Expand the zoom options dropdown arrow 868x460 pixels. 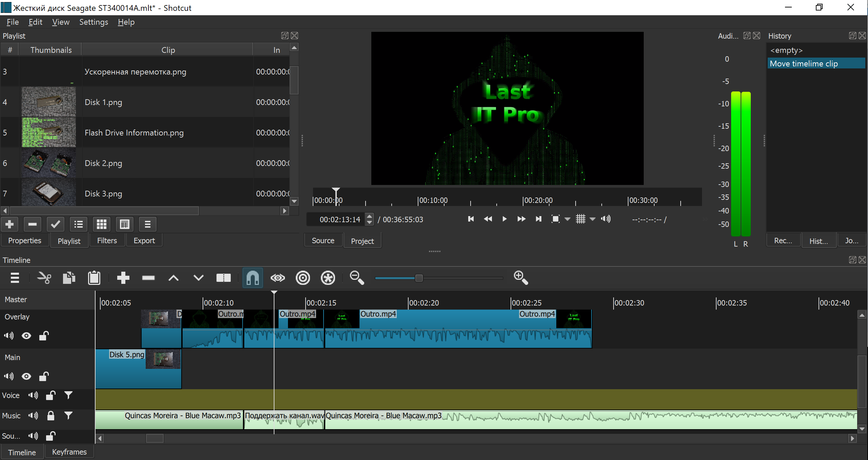[x=567, y=219]
